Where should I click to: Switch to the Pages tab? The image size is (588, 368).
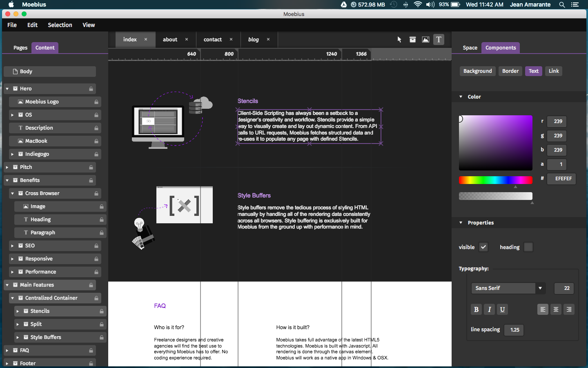click(20, 48)
